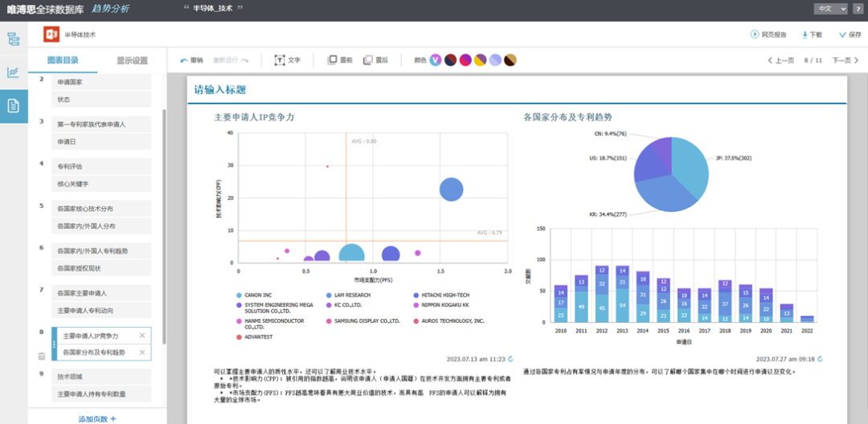868x424 pixels.
Task: Toggle AUROS TECHNOLOGY, INC. legend entry
Action: tap(449, 320)
